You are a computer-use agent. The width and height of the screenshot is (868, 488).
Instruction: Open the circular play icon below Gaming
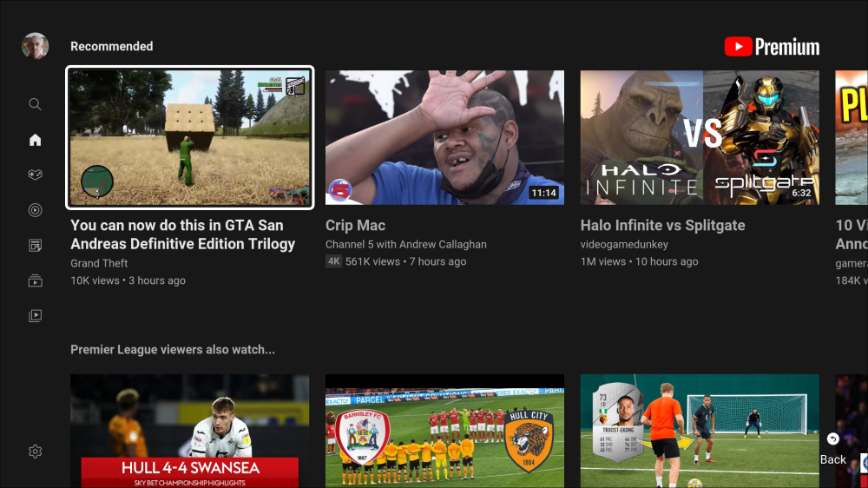[x=35, y=210]
